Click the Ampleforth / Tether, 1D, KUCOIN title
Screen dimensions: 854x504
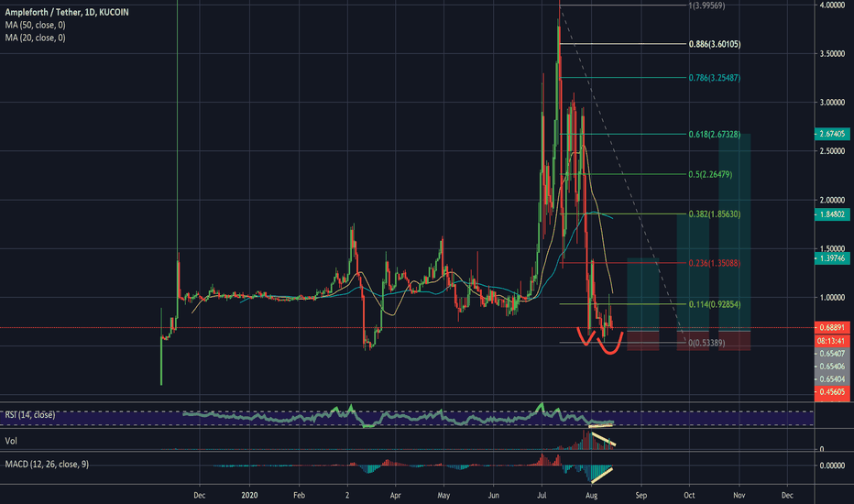point(67,12)
